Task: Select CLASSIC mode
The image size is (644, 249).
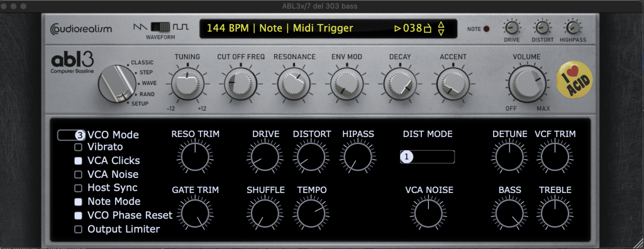Action: click(142, 62)
